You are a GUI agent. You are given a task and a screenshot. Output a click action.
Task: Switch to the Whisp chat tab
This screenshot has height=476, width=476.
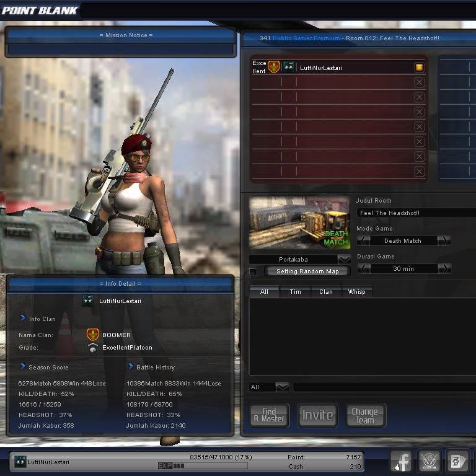click(357, 292)
